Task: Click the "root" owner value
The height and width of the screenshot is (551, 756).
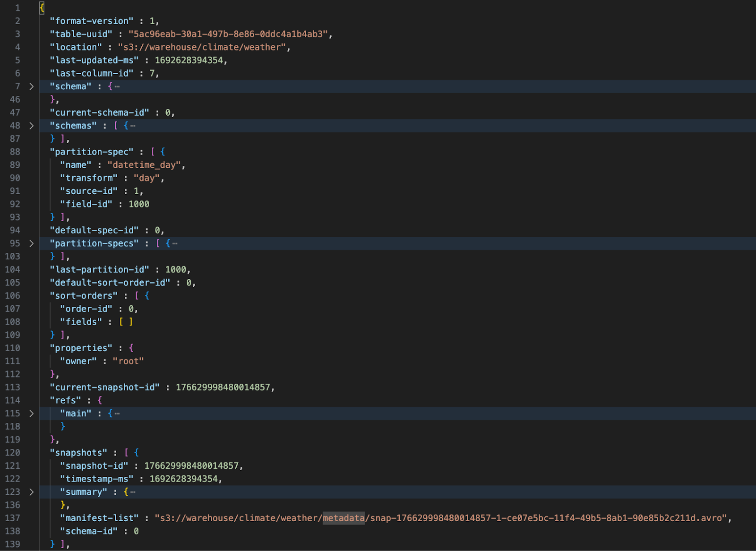Action: (x=128, y=361)
